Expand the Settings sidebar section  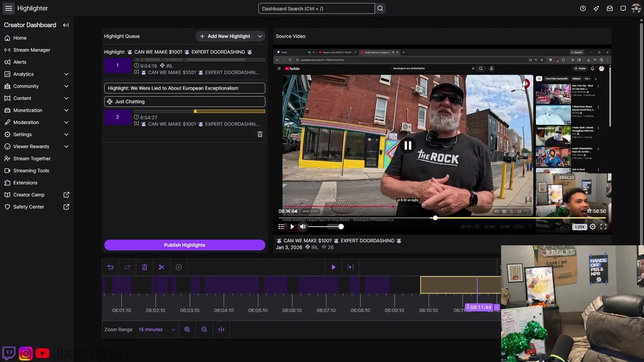click(x=66, y=134)
